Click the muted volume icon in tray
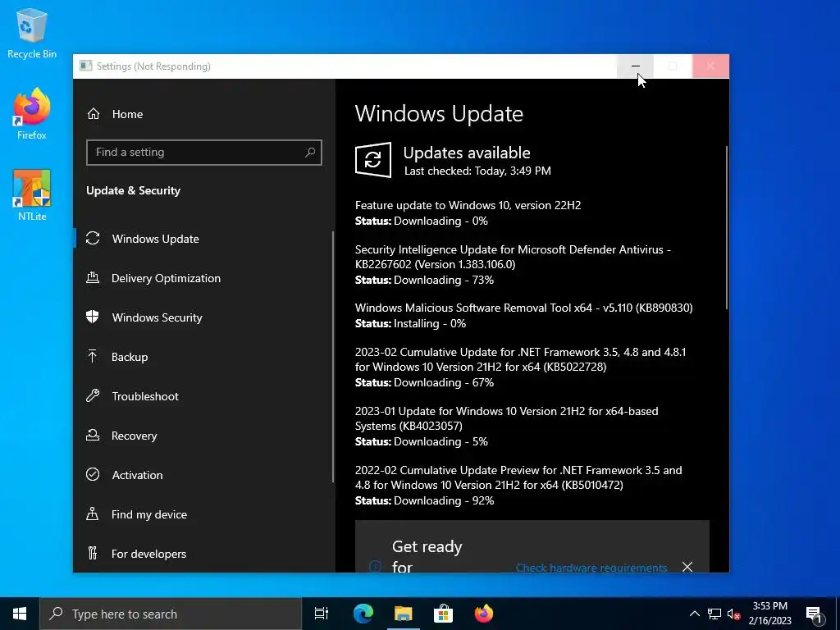Image resolution: width=840 pixels, height=630 pixels. 734,614
